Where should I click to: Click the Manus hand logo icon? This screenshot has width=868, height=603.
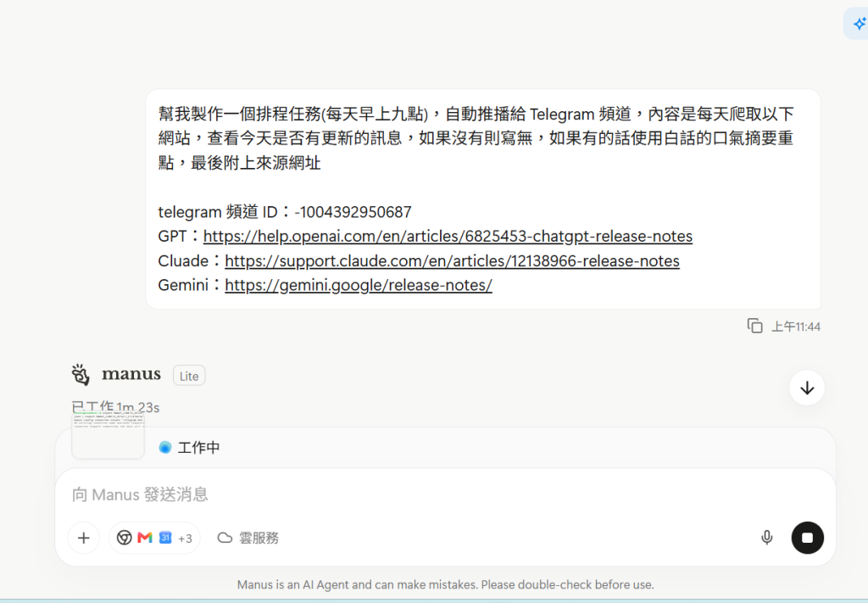click(x=81, y=375)
